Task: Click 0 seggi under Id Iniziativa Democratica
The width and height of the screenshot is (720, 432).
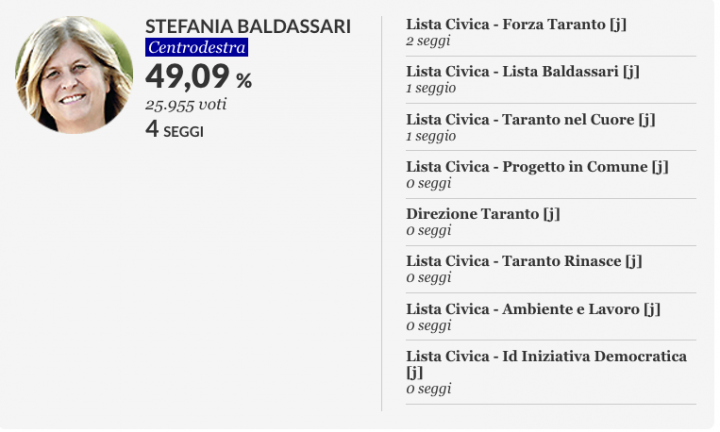Action: [x=428, y=389]
